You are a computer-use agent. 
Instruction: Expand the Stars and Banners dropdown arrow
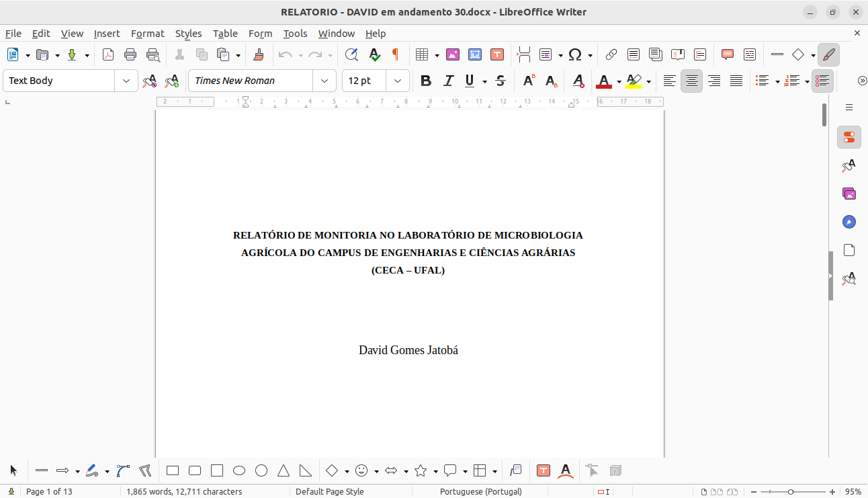coord(435,471)
